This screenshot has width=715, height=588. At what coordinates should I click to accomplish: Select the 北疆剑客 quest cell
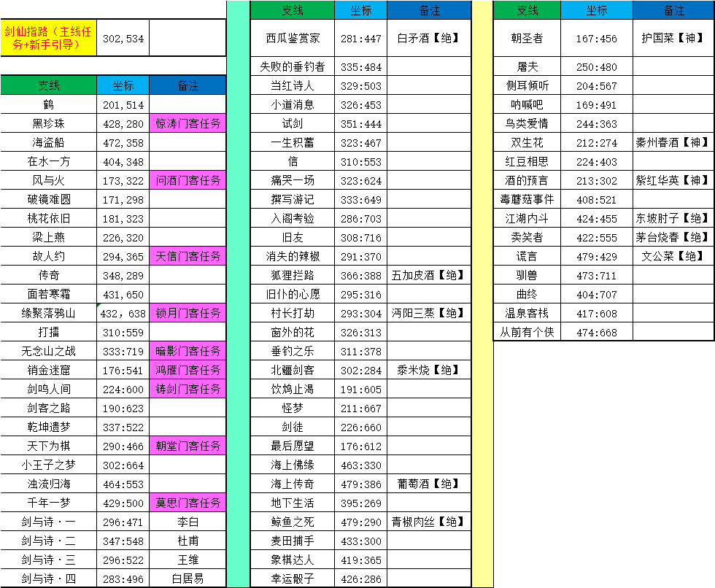click(293, 371)
